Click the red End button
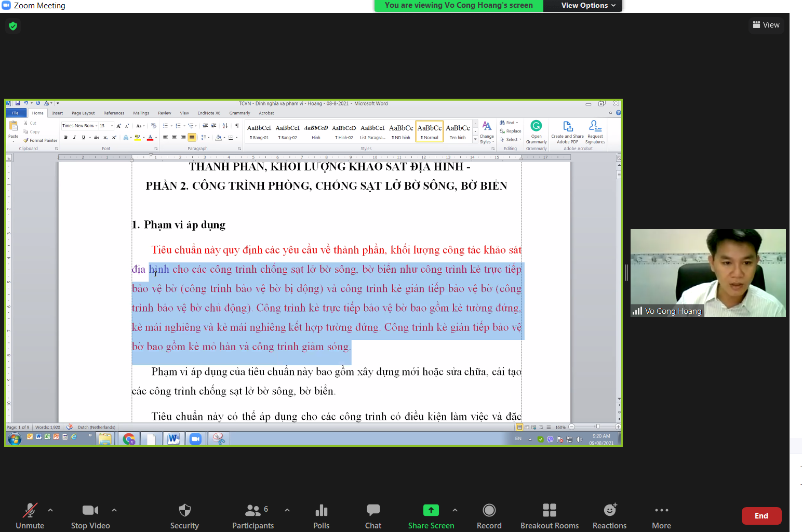802x532 pixels. click(761, 516)
